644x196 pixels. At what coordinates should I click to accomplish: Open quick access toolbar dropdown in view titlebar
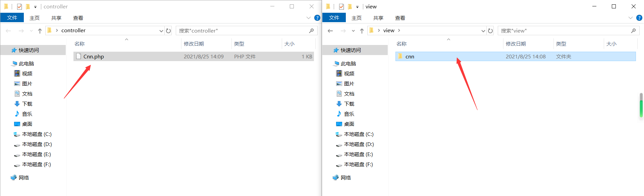click(x=357, y=7)
